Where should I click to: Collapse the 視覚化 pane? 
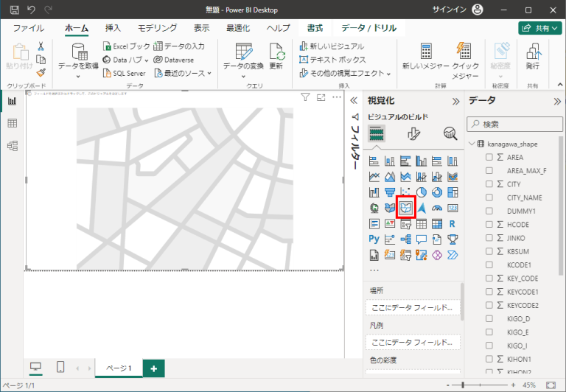[x=456, y=102]
